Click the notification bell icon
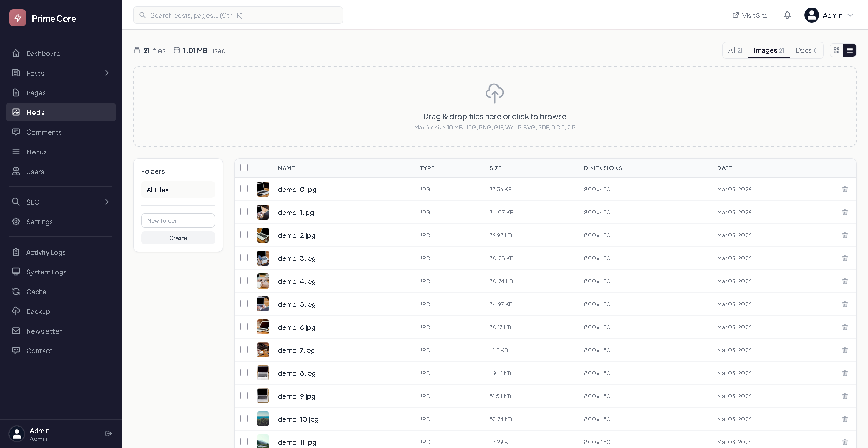This screenshot has width=868, height=448. pyautogui.click(x=787, y=15)
